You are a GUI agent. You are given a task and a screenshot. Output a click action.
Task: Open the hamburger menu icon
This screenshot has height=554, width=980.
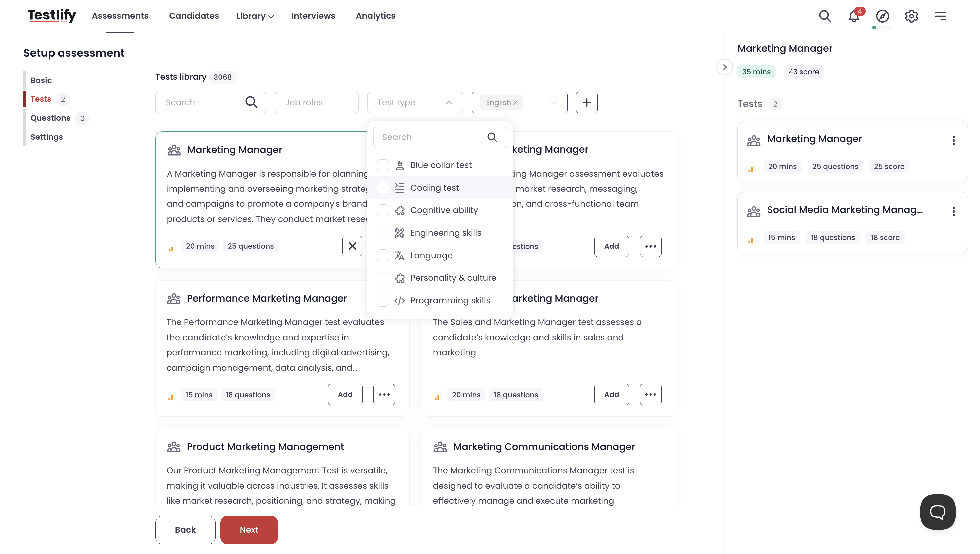(940, 16)
